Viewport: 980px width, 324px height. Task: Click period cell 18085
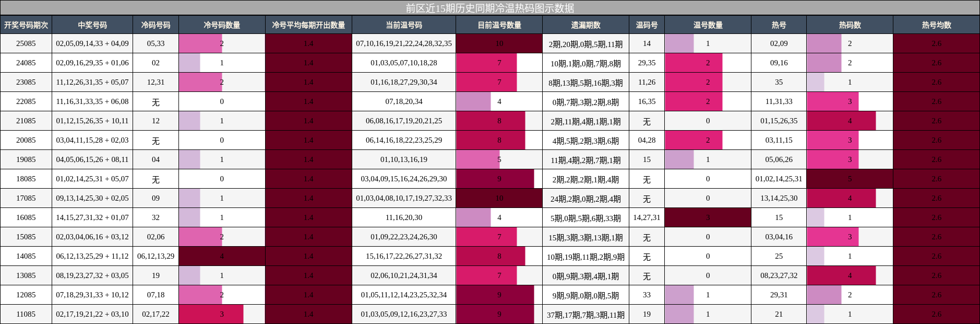[26, 179]
